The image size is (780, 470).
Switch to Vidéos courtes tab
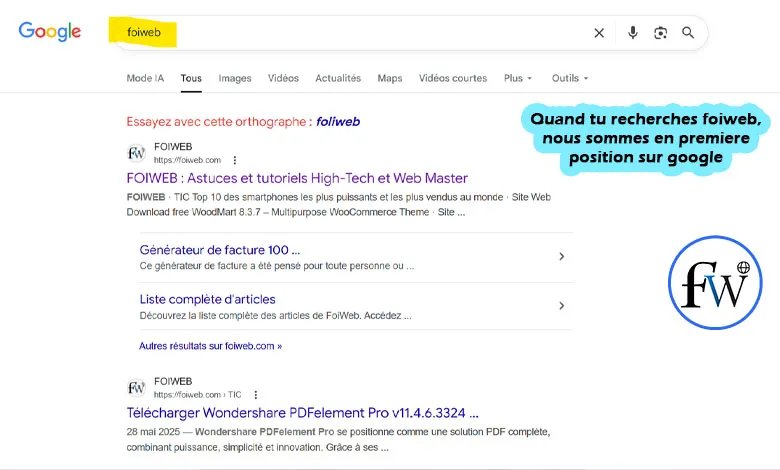pos(453,78)
